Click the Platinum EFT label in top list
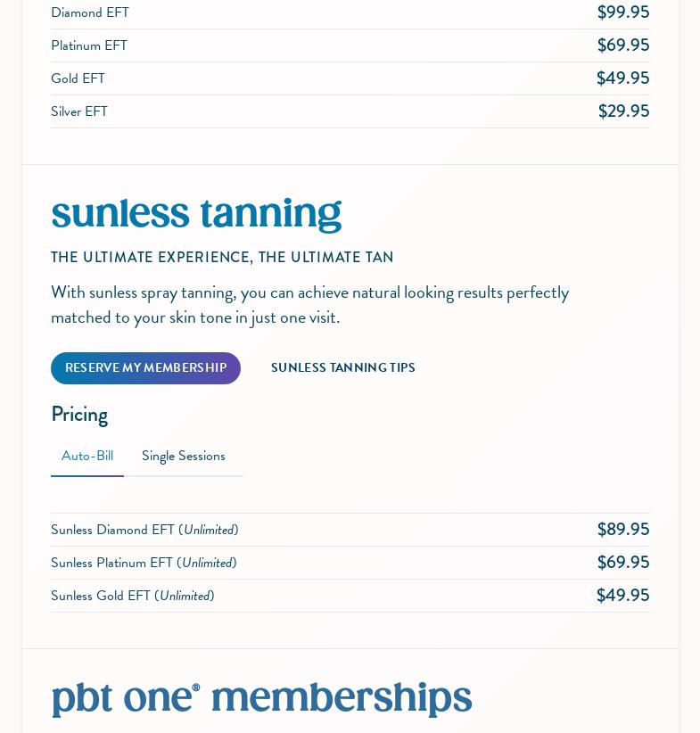This screenshot has width=700, height=733. click(x=89, y=45)
